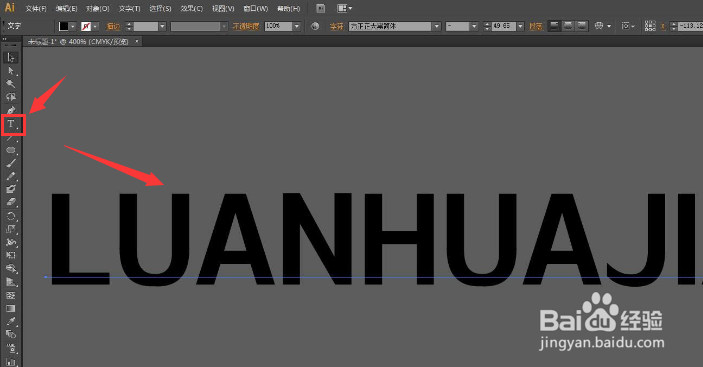
Task: Select the Eraser tool
Action: click(x=11, y=203)
